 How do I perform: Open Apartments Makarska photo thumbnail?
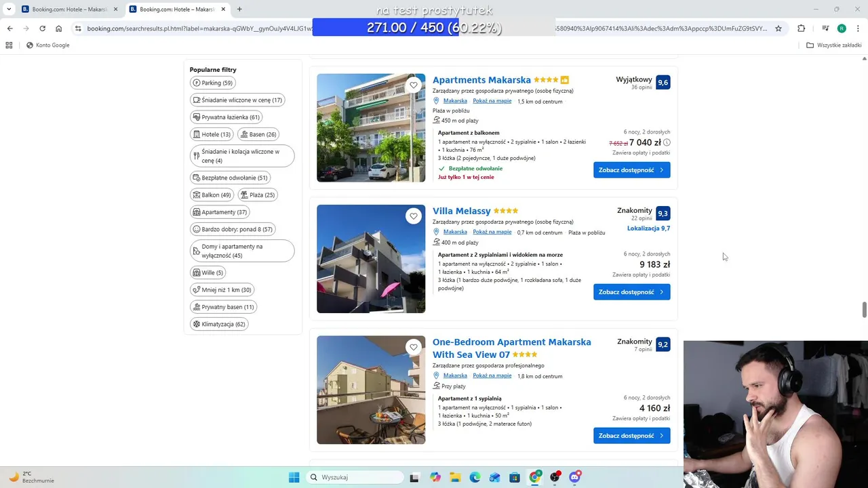371,127
